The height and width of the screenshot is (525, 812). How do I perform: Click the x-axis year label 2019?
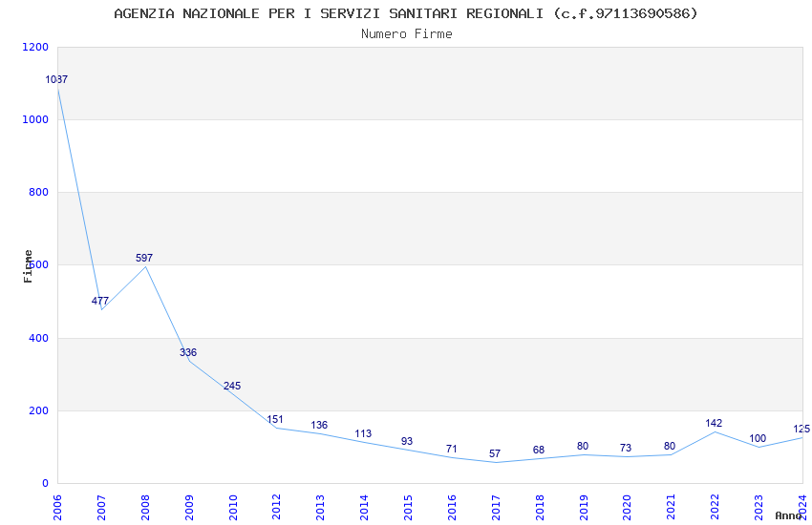click(x=583, y=508)
